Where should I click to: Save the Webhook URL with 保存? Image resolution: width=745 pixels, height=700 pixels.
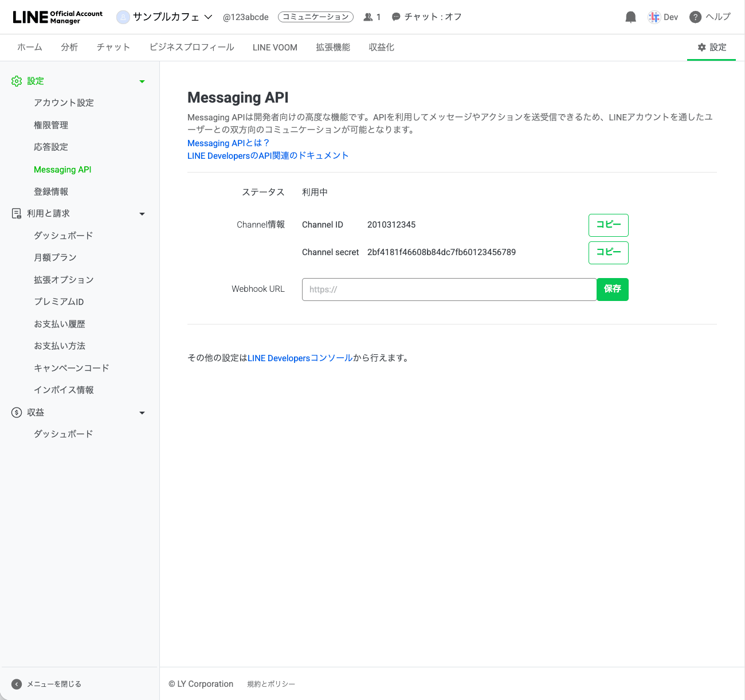tap(613, 290)
